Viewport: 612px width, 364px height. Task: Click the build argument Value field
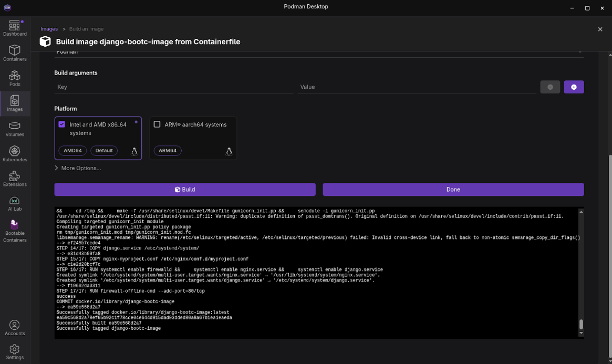pos(416,87)
